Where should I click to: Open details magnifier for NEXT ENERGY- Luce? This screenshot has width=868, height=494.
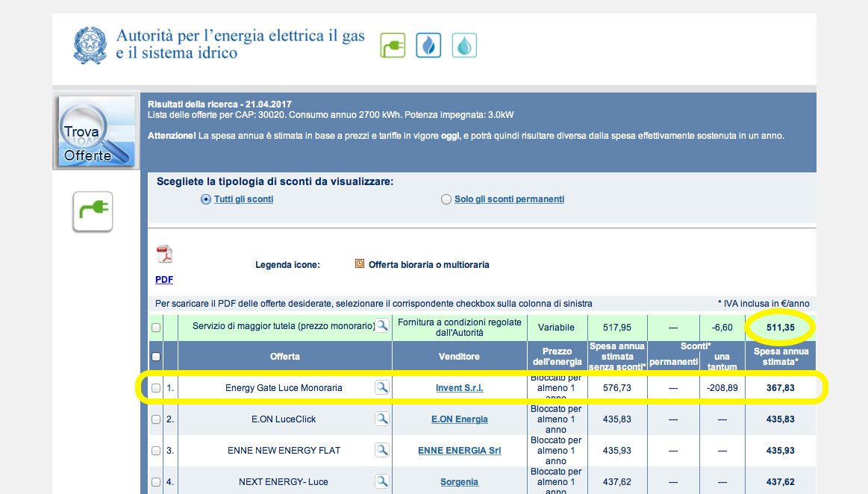point(382,481)
